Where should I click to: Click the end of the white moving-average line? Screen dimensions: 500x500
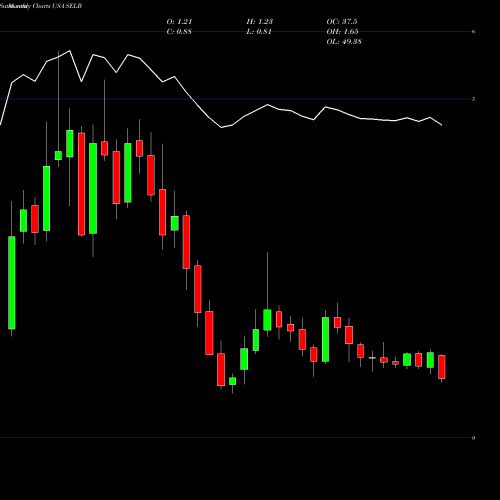coord(442,125)
